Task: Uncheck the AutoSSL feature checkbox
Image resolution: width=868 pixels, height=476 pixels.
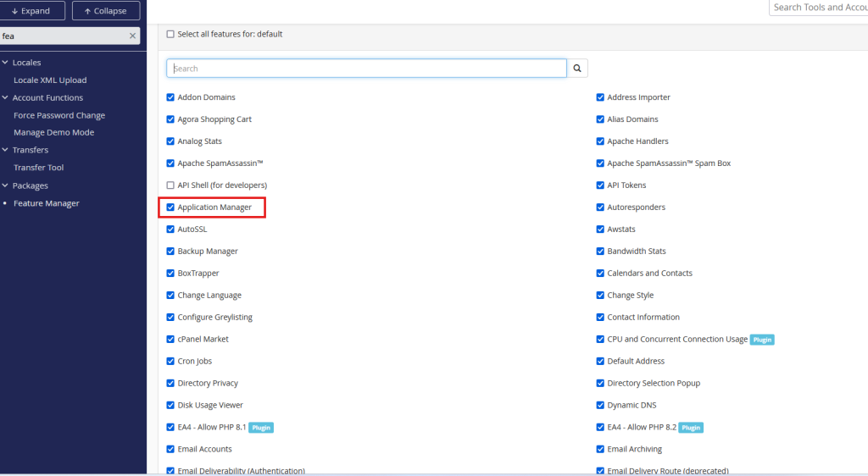Action: pos(170,230)
